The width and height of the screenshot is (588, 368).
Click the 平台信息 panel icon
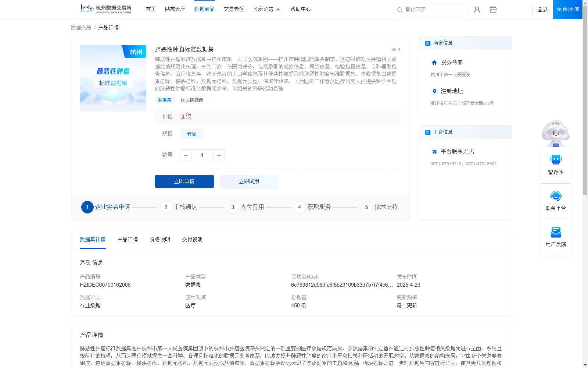coord(428,132)
